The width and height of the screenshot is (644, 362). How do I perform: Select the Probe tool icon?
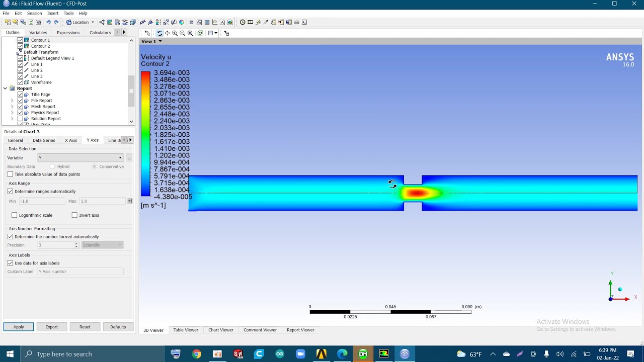pos(266,22)
